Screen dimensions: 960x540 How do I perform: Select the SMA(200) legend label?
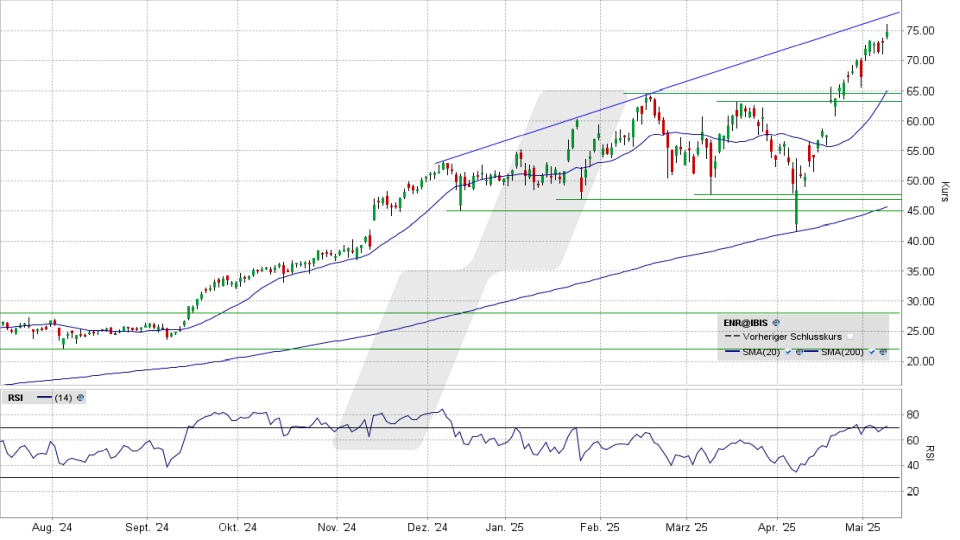(842, 352)
